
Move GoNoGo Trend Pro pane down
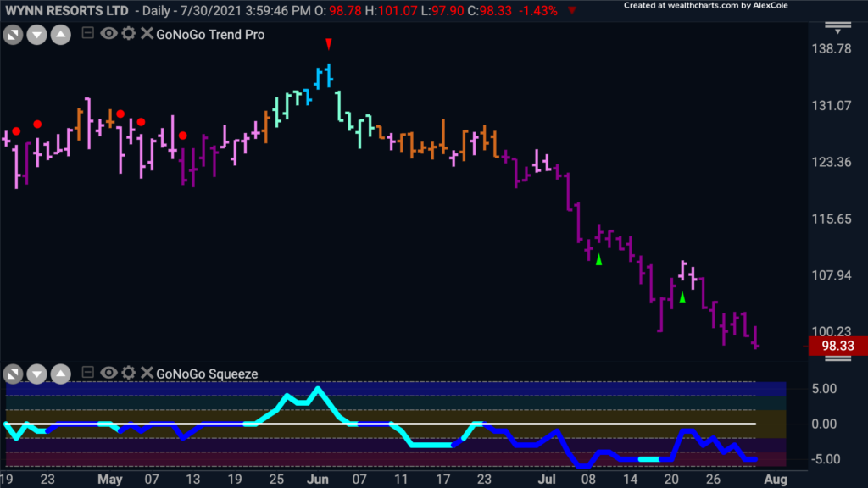coord(36,35)
